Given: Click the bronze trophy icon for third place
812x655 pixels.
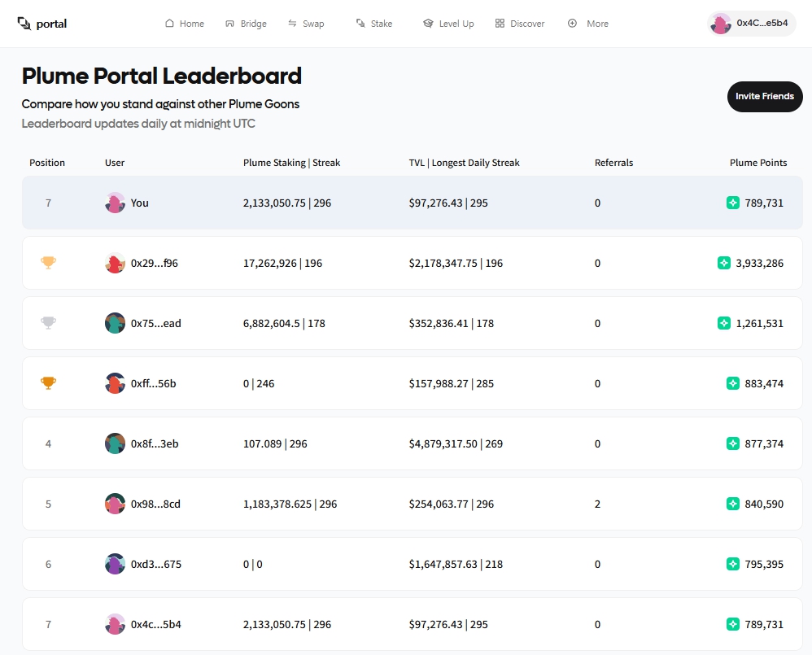Looking at the screenshot, I should [48, 383].
